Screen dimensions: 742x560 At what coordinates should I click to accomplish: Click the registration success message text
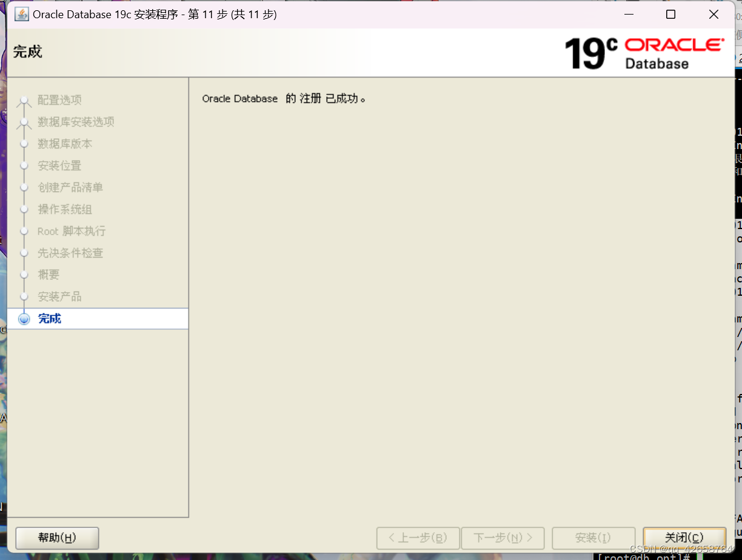coord(284,98)
